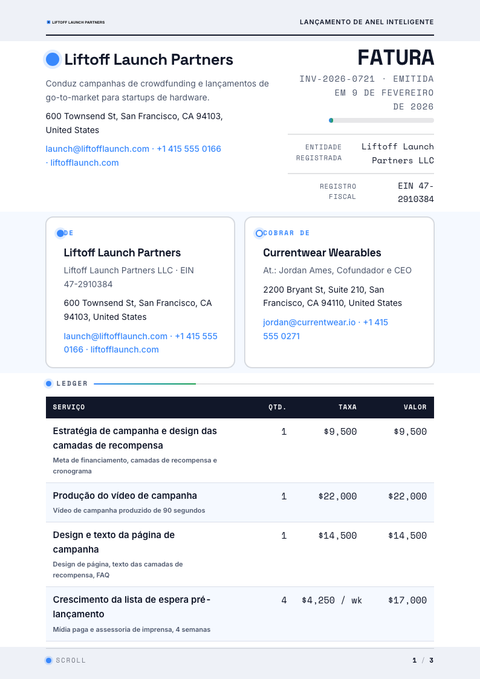Image resolution: width=480 pixels, height=679 pixels.
Task: Click the +1 415 555 0166 phone link in the top header
Action: [189, 149]
